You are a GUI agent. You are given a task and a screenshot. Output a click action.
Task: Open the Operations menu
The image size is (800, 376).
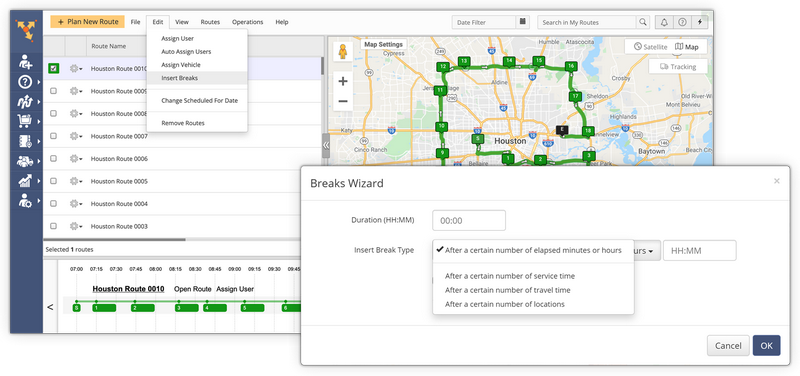pos(247,22)
